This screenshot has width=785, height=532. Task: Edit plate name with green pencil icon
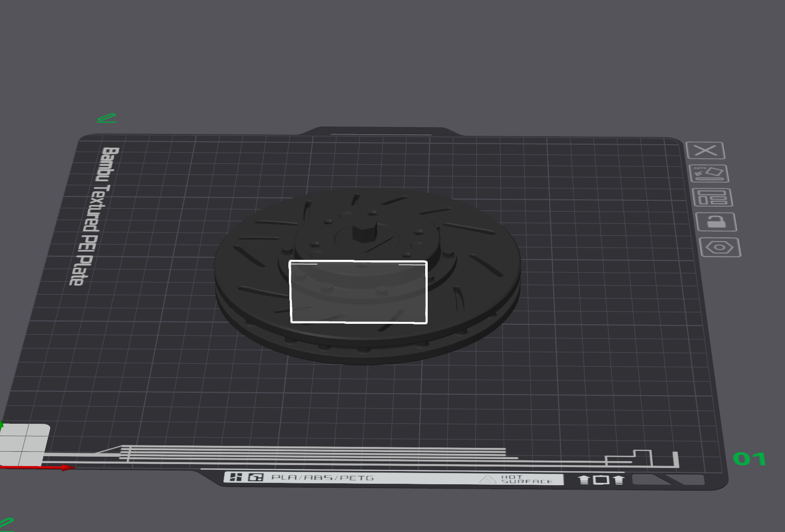(x=106, y=118)
